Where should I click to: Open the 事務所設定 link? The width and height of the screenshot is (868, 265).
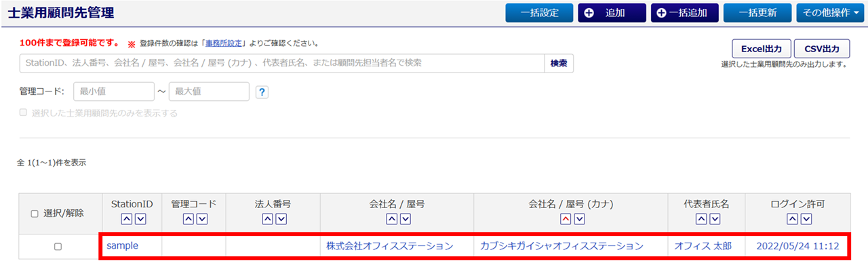click(224, 43)
